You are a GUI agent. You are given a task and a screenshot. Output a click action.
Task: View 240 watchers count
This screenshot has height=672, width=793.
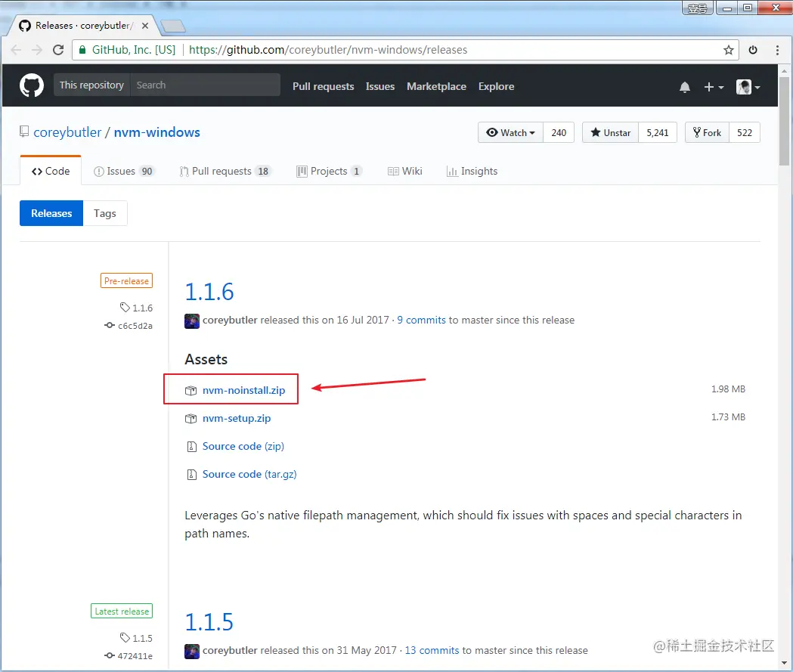[559, 132]
